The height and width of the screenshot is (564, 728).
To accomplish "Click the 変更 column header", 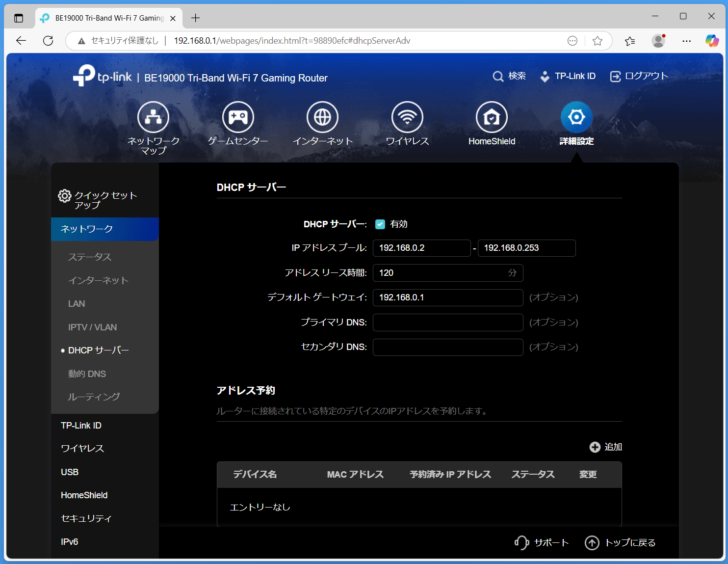I will [588, 475].
